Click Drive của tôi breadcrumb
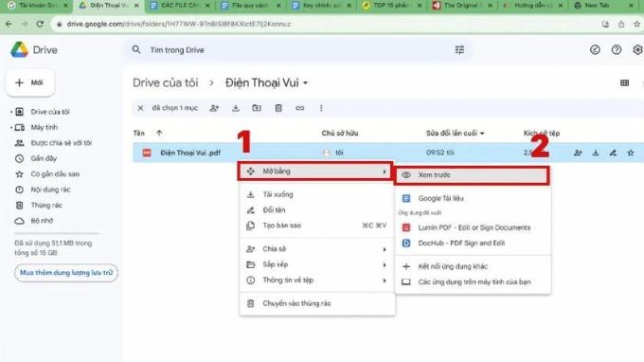Image resolution: width=644 pixels, height=362 pixels. point(165,83)
